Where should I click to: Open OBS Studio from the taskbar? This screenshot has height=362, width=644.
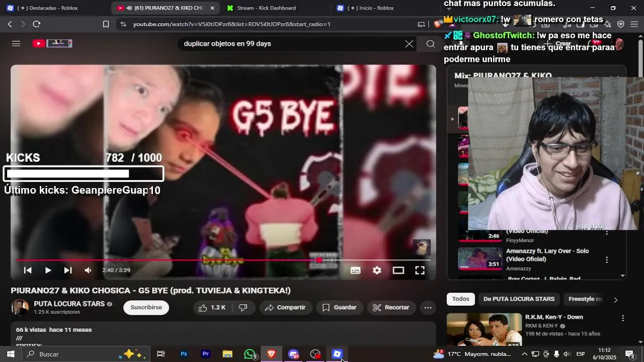click(315, 354)
